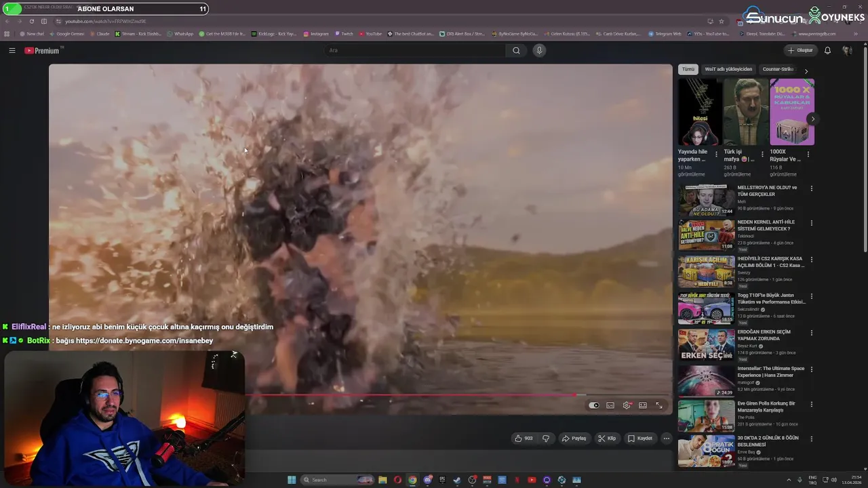Open Eve Giren Polis video title
868x488 pixels.
click(766, 407)
